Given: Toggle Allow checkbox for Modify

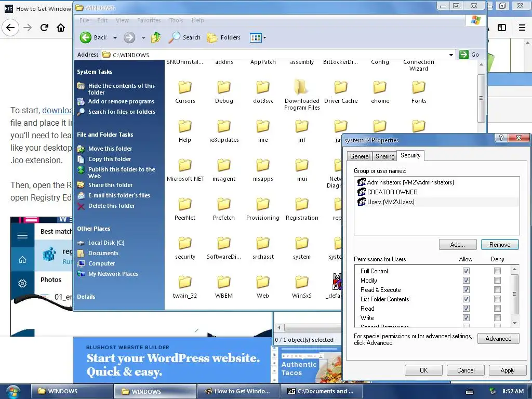Looking at the screenshot, I should [466, 280].
